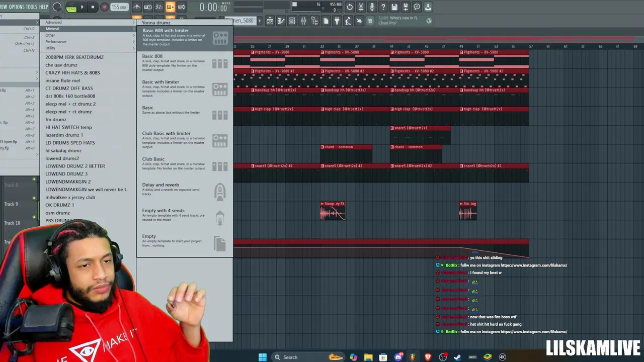
Task: Toggle wait for input before playing
Action: click(x=148, y=7)
